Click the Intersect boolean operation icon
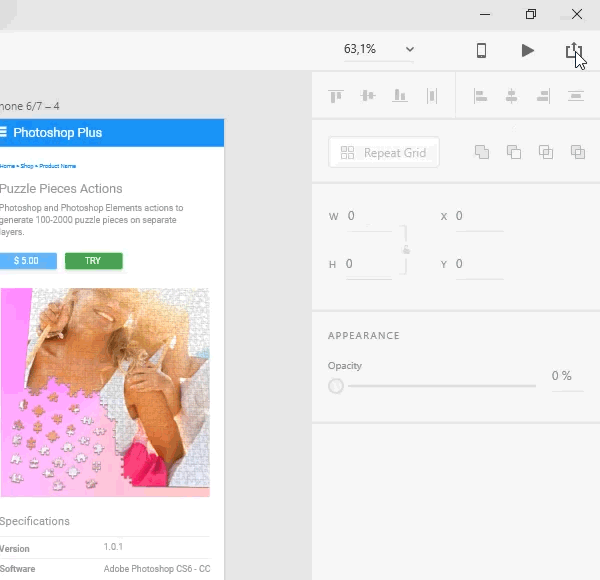600x580 pixels. coord(546,152)
